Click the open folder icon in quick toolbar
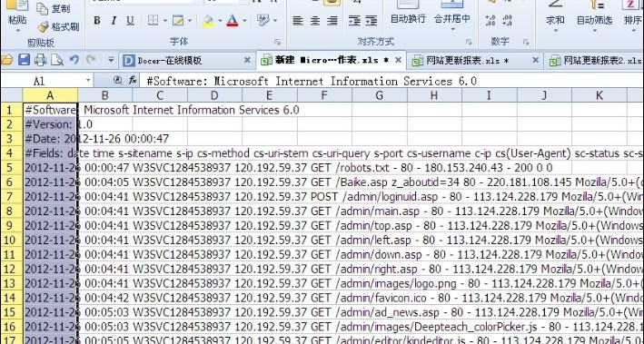Image resolution: width=644 pixels, height=344 pixels. (7, 60)
